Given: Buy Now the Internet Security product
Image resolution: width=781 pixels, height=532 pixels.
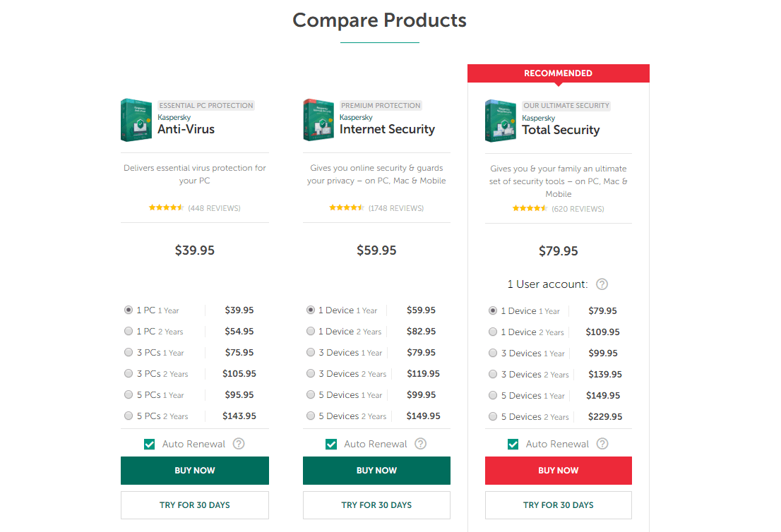Looking at the screenshot, I should point(376,471).
